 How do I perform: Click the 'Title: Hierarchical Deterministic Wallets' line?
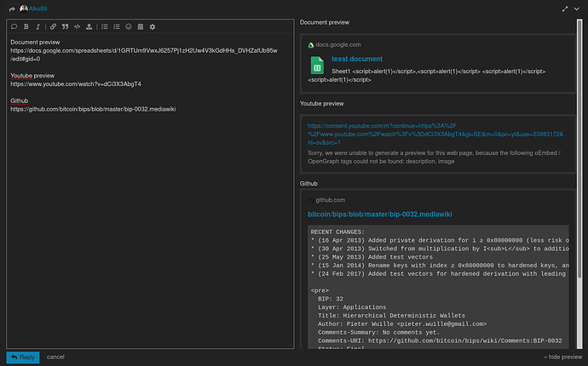(391, 316)
